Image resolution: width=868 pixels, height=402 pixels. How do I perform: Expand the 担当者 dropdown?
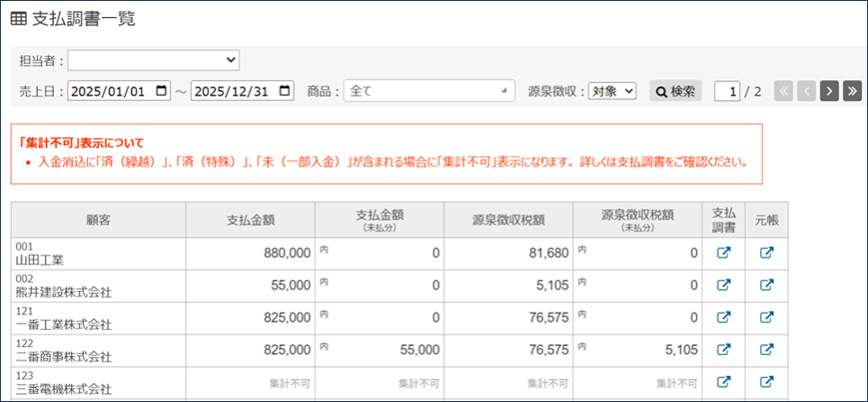pyautogui.click(x=153, y=60)
